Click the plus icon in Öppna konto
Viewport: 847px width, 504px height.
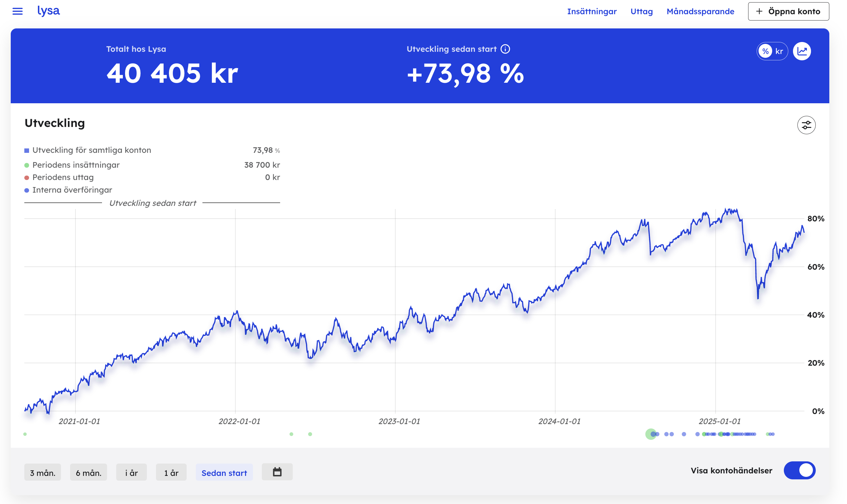coord(759,11)
